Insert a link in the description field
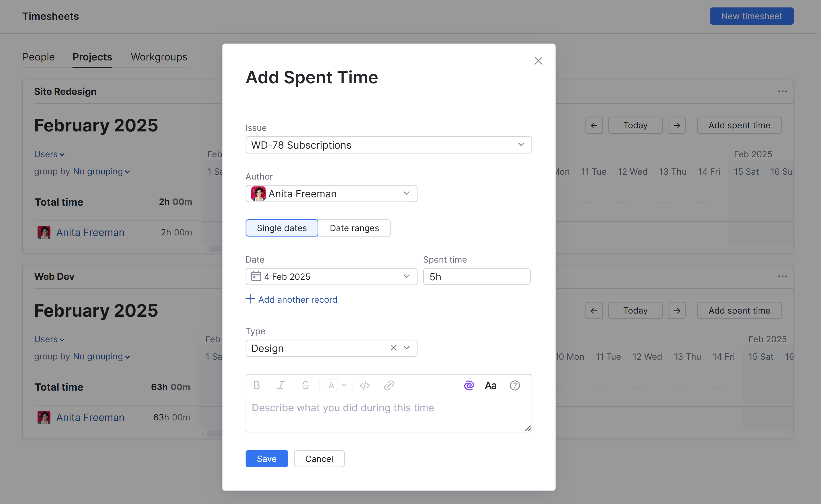821x504 pixels. [389, 385]
